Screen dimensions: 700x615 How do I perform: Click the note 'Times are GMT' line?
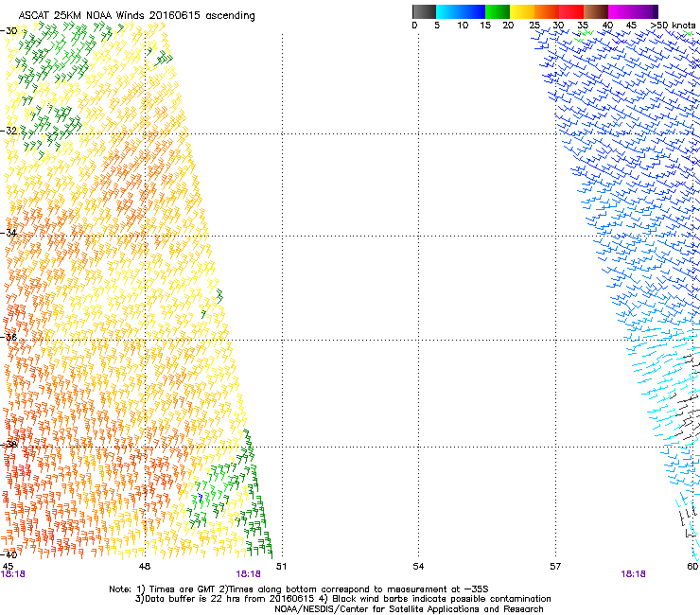point(299,589)
